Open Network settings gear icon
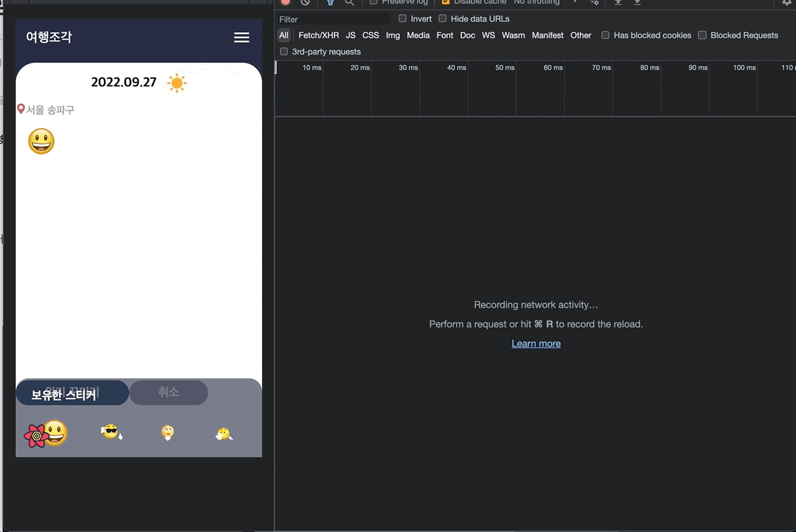Viewport: 796px width, 532px height. pyautogui.click(x=787, y=2)
